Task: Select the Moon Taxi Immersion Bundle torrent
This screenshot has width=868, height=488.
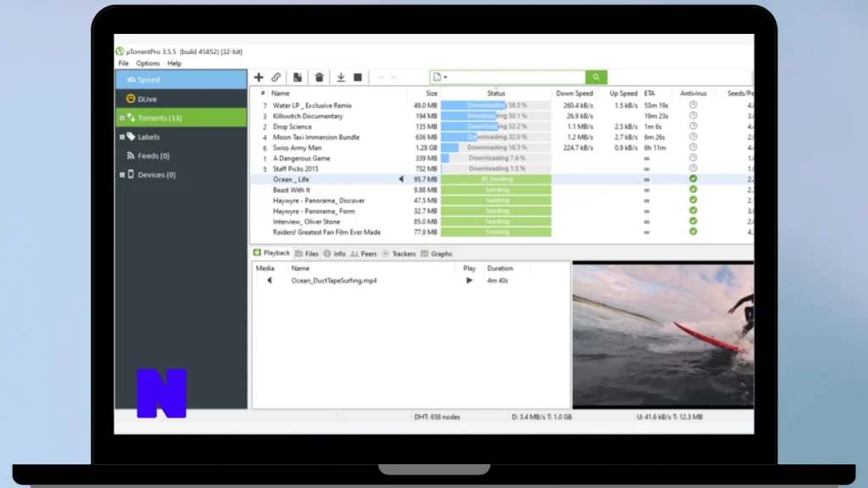Action: (316, 137)
